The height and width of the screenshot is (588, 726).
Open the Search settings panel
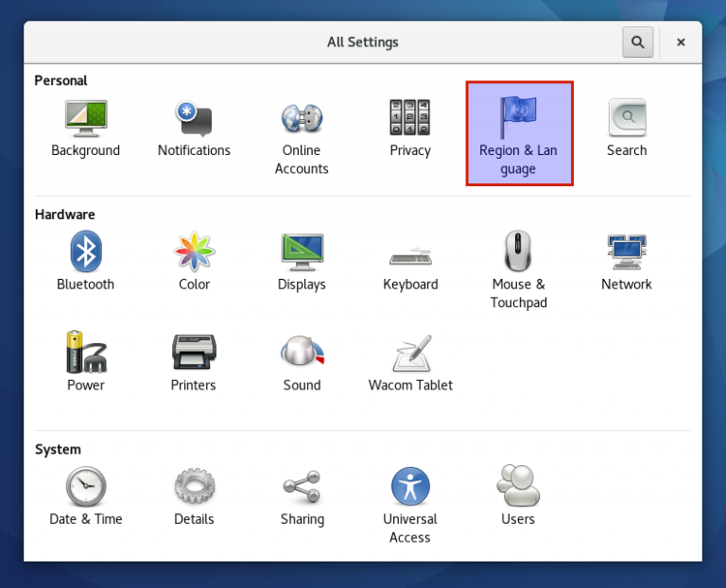point(627,130)
